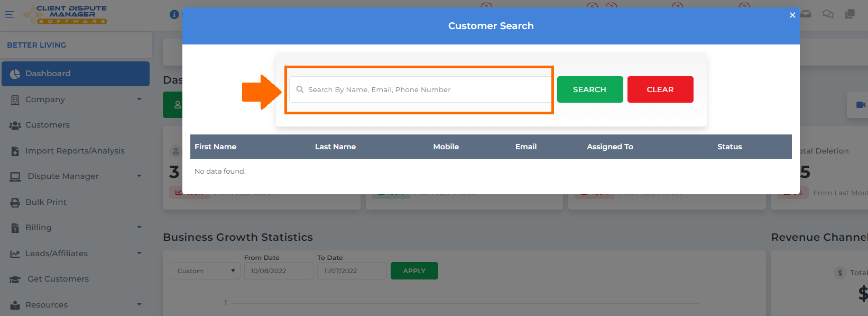The width and height of the screenshot is (868, 316).
Task: Click the Get Customers graduation cap icon
Action: (x=15, y=279)
